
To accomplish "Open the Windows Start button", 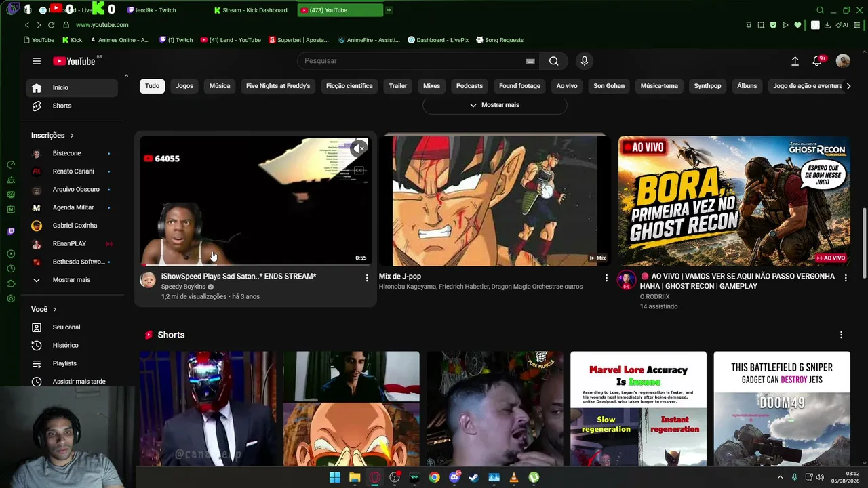I will point(334,477).
